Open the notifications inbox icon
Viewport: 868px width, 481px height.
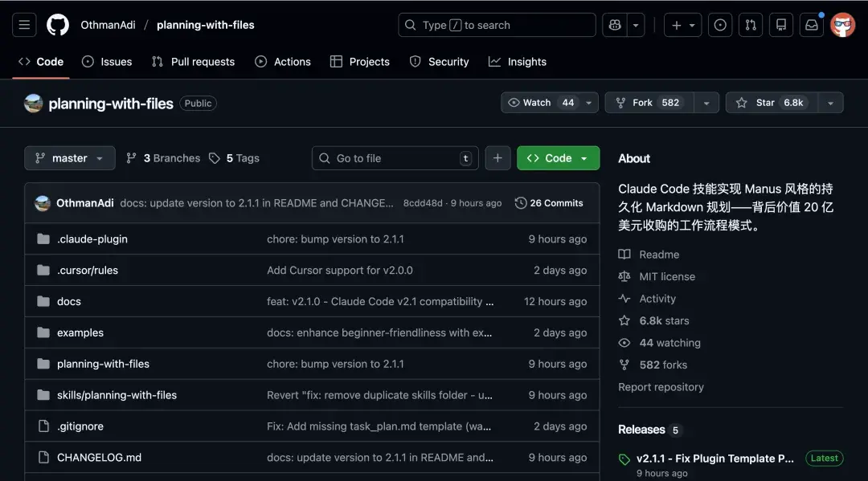point(812,25)
